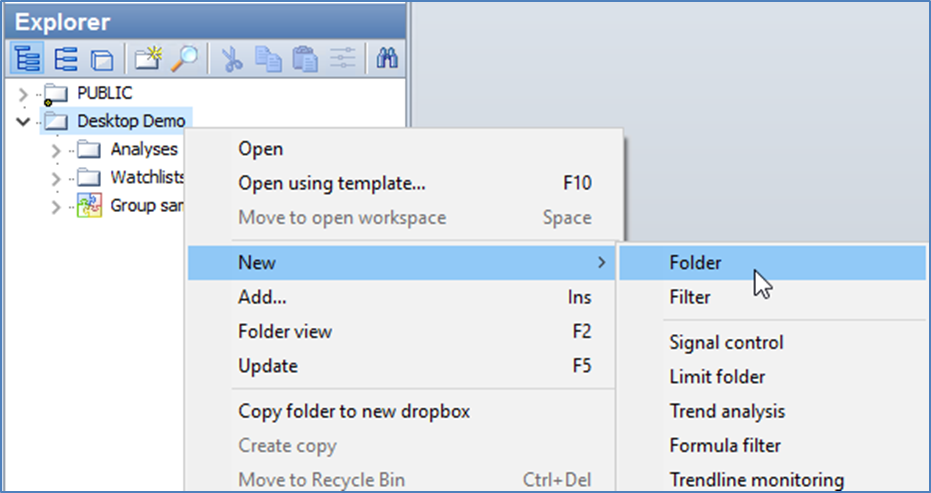Click the scissors cut icon
This screenshot has height=493, width=931.
click(233, 60)
